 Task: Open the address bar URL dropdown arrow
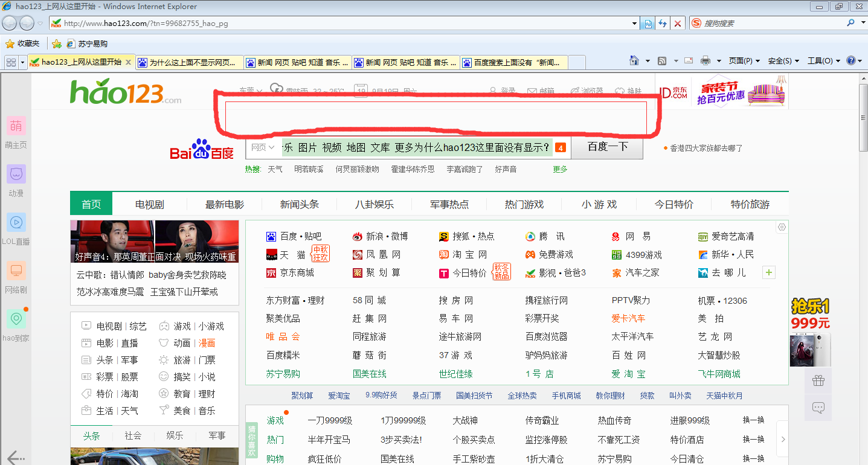(634, 24)
